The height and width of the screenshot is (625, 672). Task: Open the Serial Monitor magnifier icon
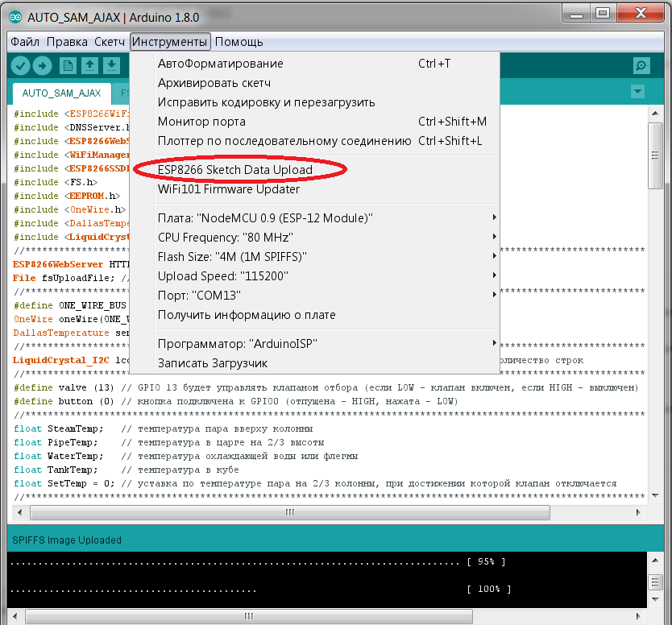click(641, 66)
